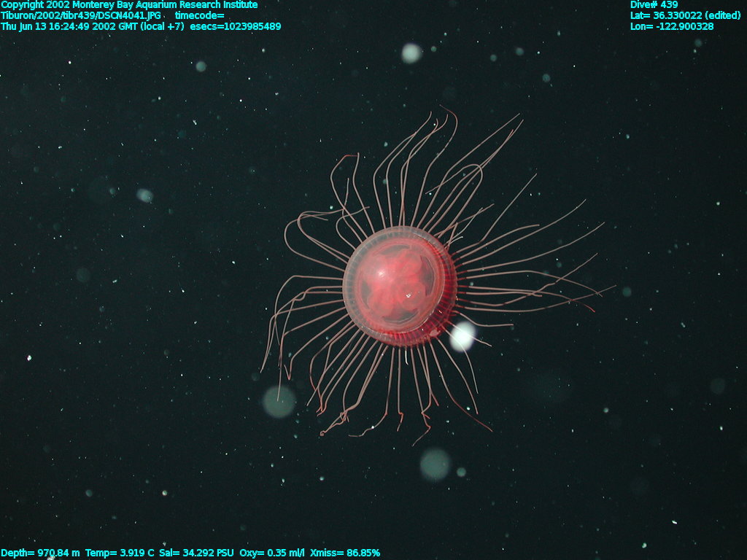This screenshot has width=747, height=560.
Task: Click the blurry white blob at top center
Action: tap(411, 52)
